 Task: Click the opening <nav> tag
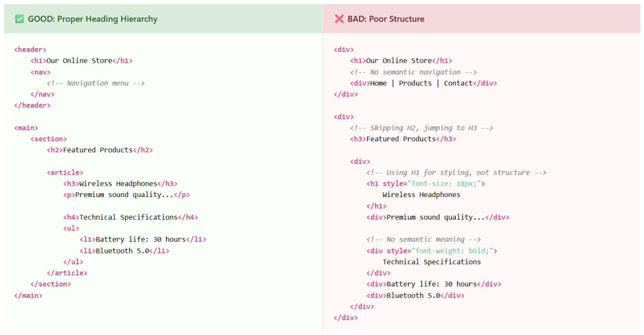tap(40, 72)
